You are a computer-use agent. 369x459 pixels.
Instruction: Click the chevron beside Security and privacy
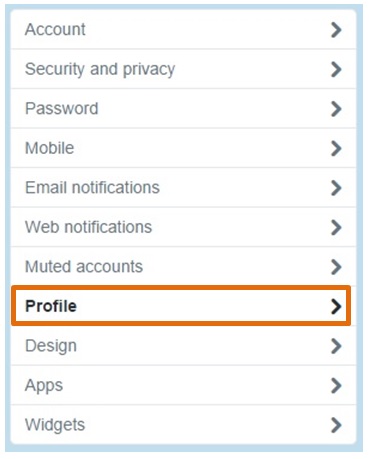(336, 69)
